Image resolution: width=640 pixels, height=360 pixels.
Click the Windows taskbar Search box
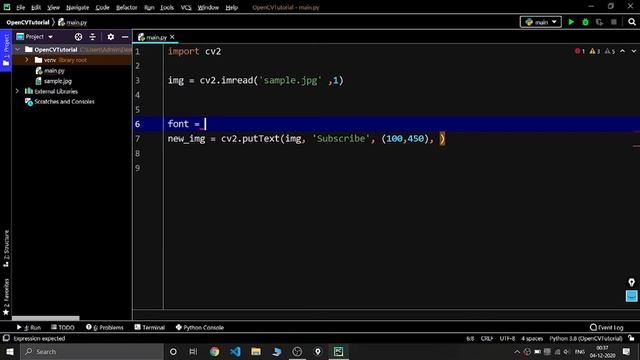point(92,351)
